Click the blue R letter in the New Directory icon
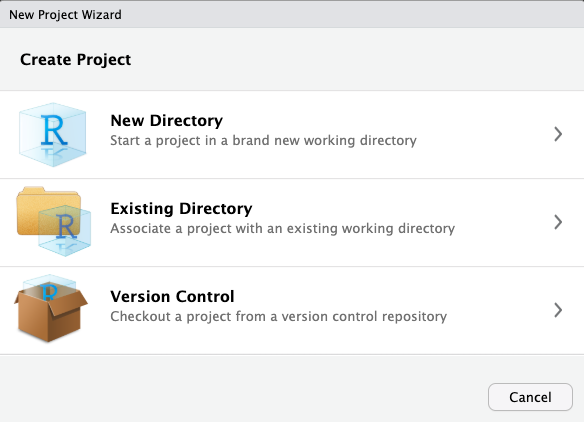 pos(54,130)
